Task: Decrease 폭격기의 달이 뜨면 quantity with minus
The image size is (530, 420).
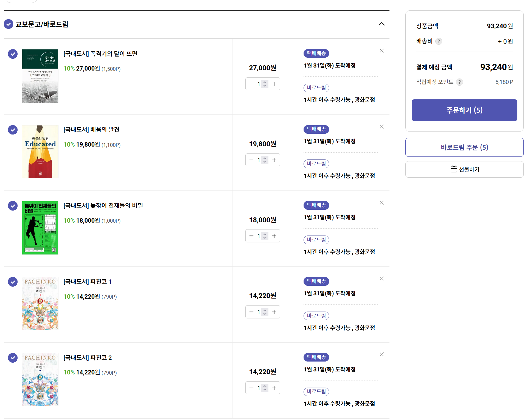Action: click(x=251, y=84)
